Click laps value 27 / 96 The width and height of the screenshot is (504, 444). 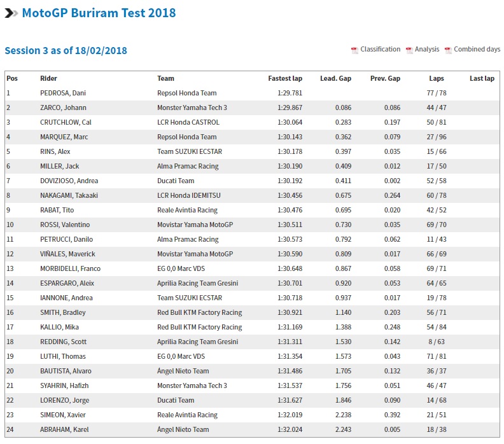(x=437, y=137)
